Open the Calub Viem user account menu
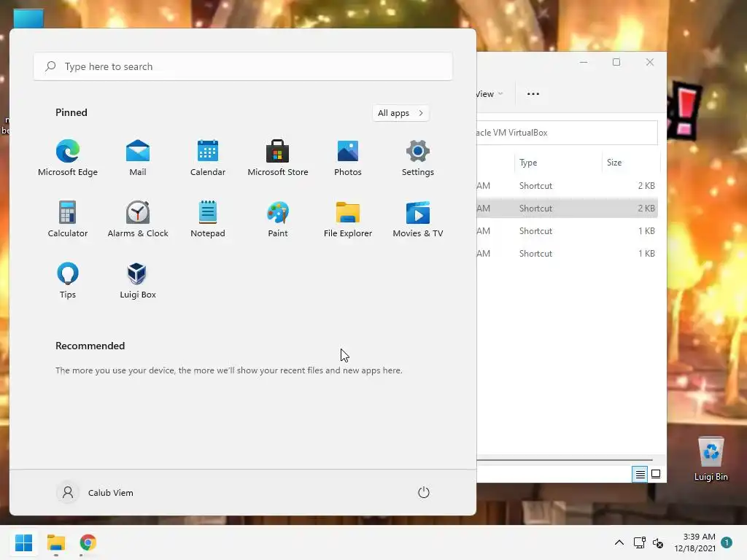The height and width of the screenshot is (560, 747). click(96, 492)
